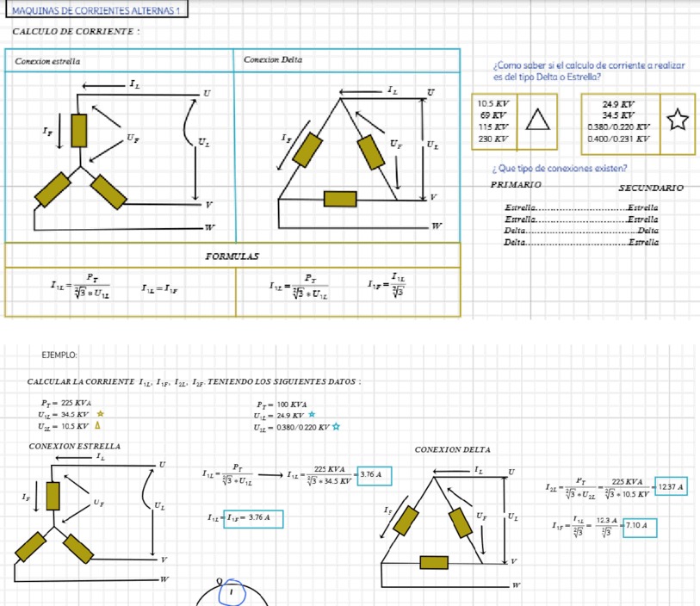
Task: Click the horizontal bottom winding in the example delta diagram
Action: (434, 562)
